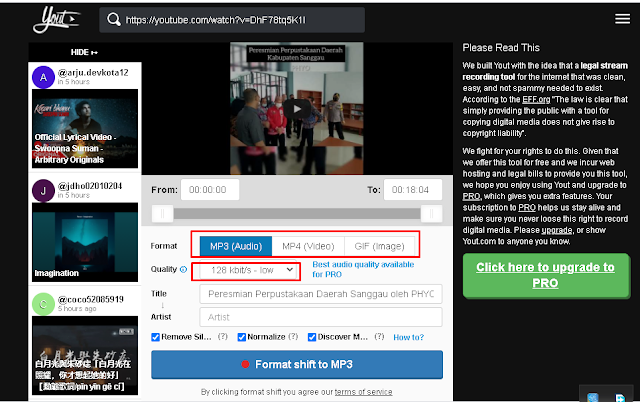Click username @coco52085919
Viewport: 640px width, 402px height.
click(91, 300)
